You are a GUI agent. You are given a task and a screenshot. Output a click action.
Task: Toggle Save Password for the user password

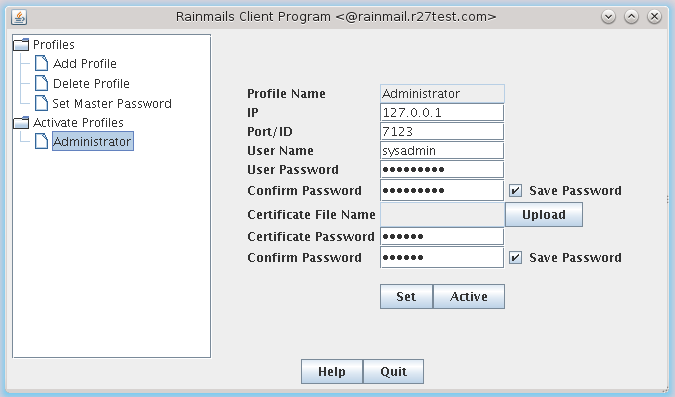click(x=515, y=190)
